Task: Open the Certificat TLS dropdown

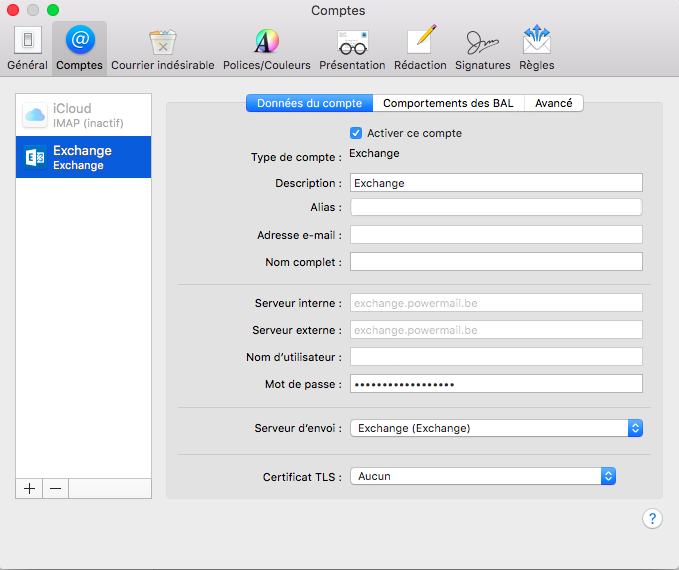Action: (x=482, y=477)
